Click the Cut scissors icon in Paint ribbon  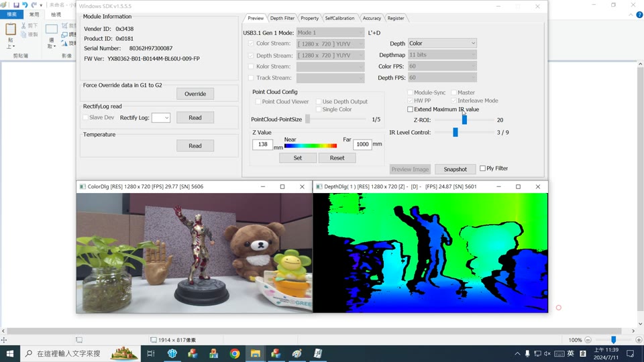point(24,26)
